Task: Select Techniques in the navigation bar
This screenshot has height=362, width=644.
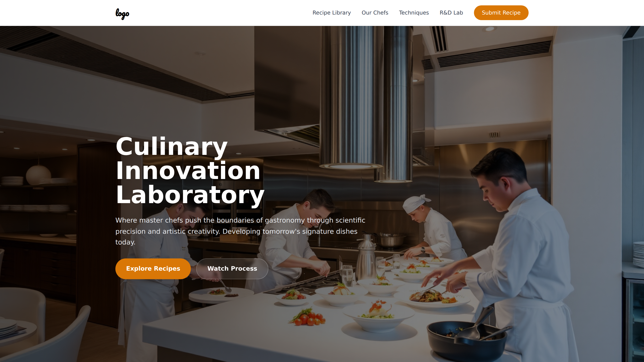Action: [414, 13]
